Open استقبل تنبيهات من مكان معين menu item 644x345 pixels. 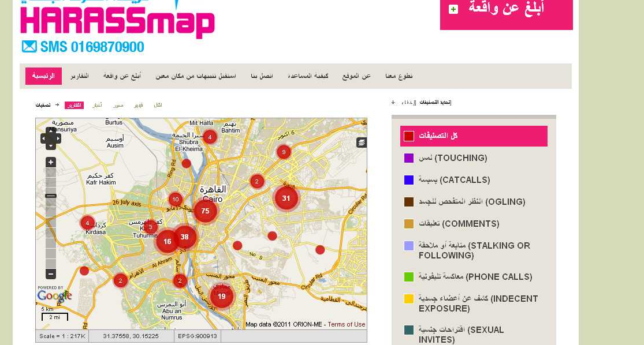pyautogui.click(x=196, y=76)
